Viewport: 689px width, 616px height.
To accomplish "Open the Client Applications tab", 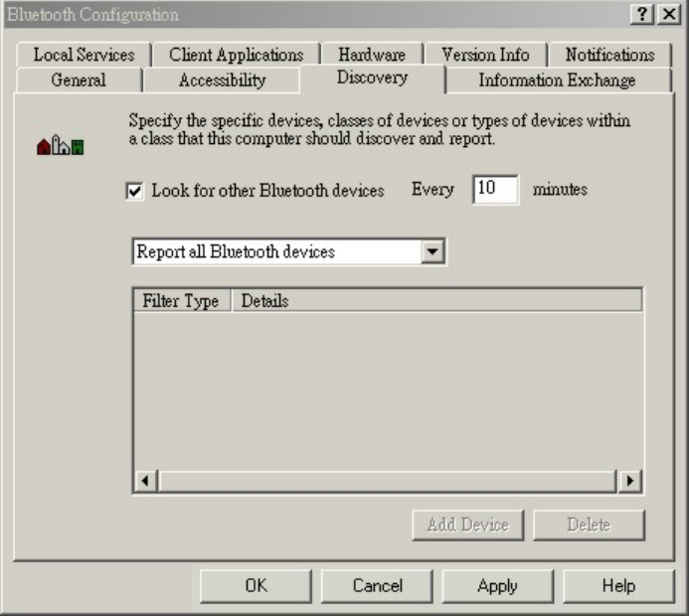I will pos(237,55).
